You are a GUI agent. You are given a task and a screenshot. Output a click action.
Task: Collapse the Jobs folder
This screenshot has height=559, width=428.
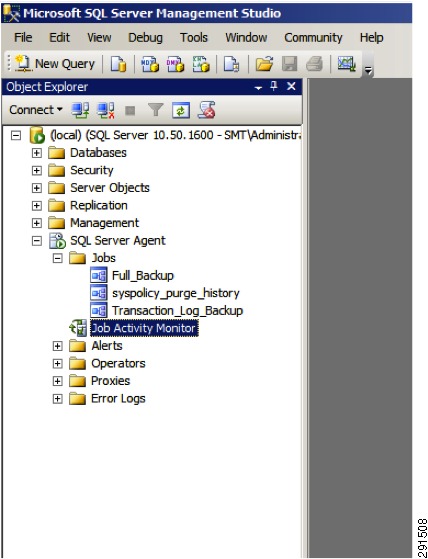57,258
